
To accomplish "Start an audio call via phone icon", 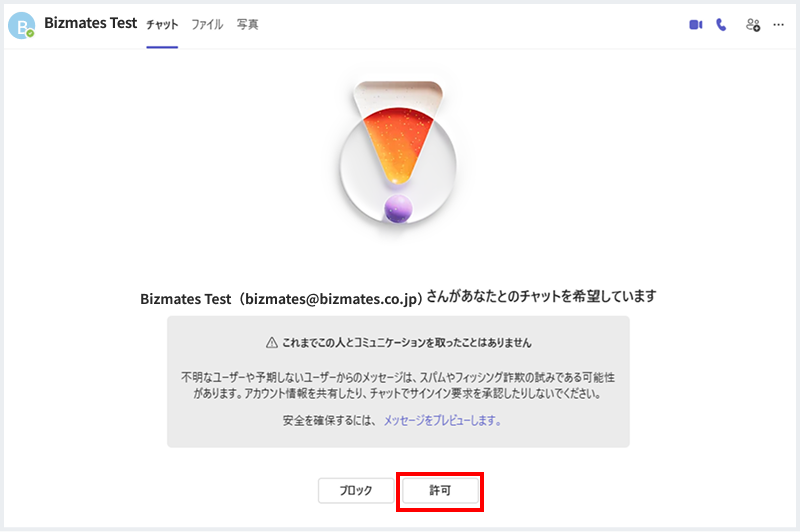I will [x=721, y=24].
